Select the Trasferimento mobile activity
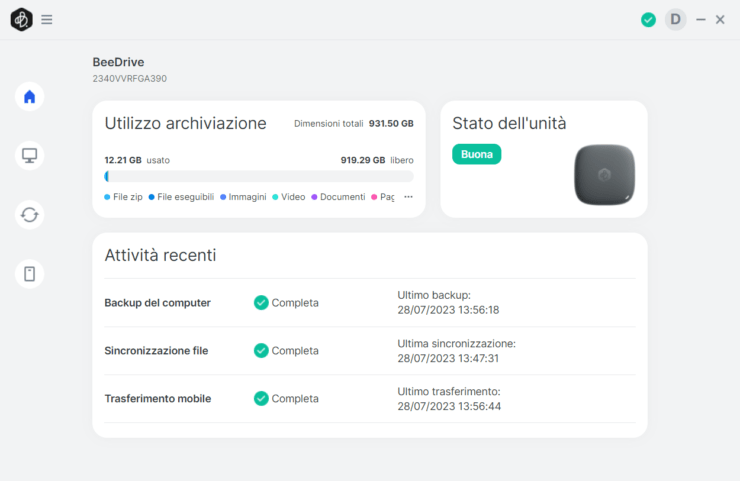The height and width of the screenshot is (481, 740). pyautogui.click(x=157, y=398)
